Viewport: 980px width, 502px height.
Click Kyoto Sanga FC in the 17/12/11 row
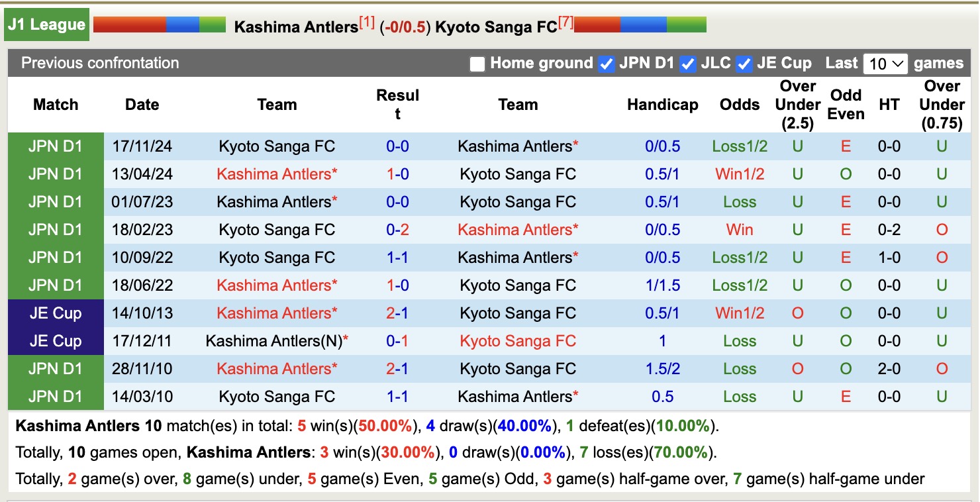(518, 340)
